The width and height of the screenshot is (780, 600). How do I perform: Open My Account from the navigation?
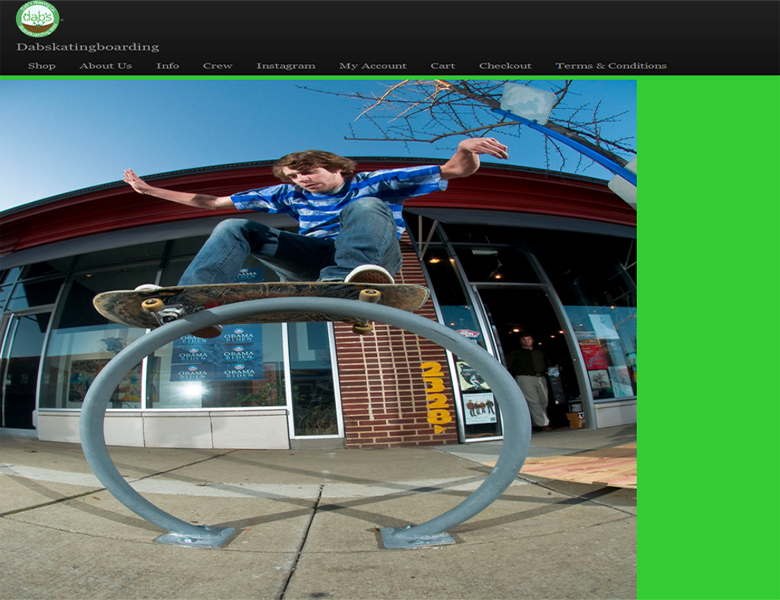pos(372,66)
